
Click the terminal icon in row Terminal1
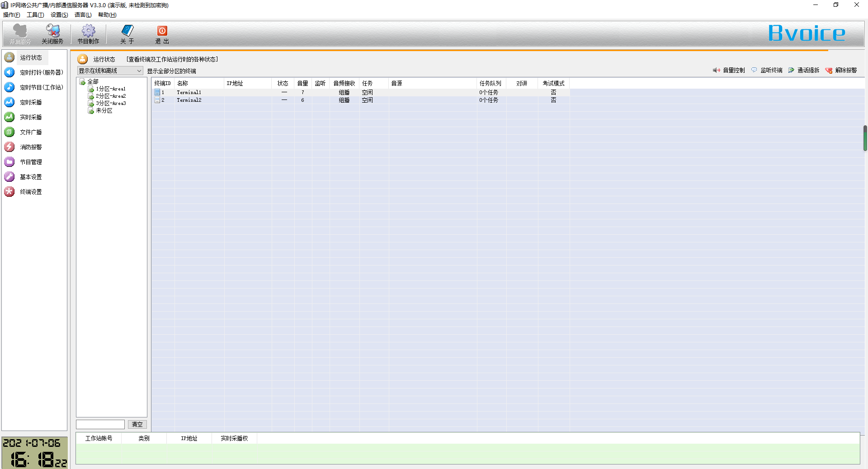157,92
